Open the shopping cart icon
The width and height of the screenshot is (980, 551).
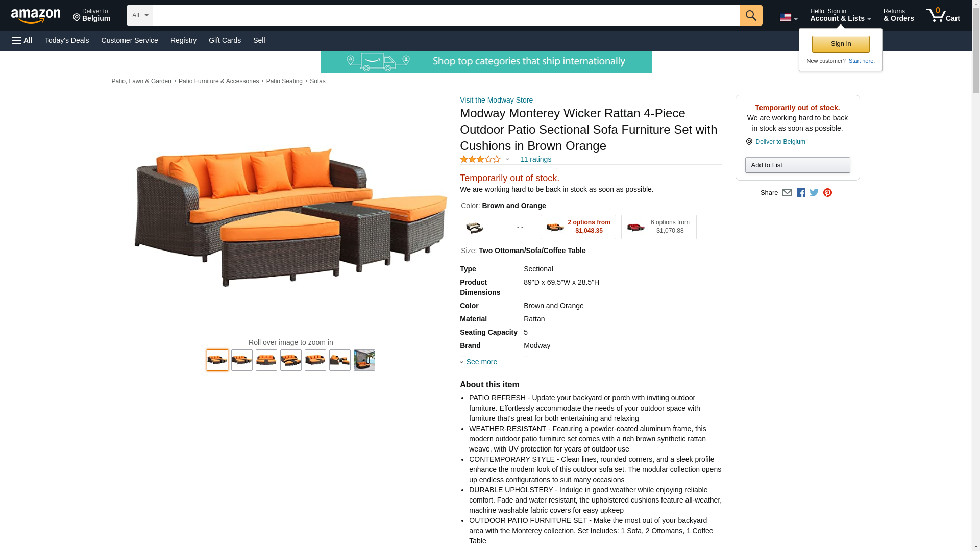[x=943, y=15]
